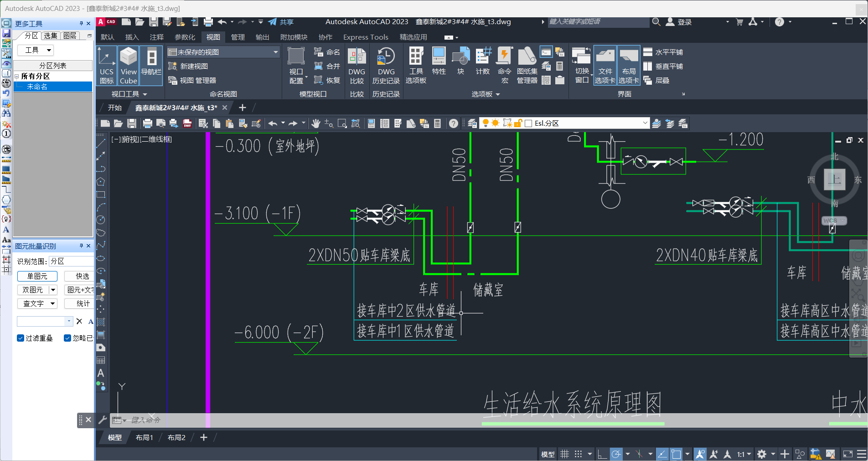Toggle the 忽略已 checkbox
The height and width of the screenshot is (461, 868).
tap(67, 338)
